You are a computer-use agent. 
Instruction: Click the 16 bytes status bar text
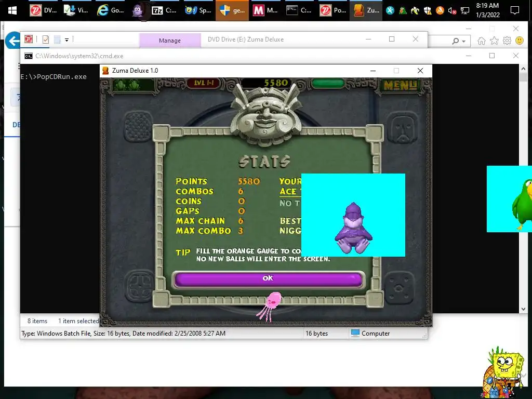[x=316, y=334]
